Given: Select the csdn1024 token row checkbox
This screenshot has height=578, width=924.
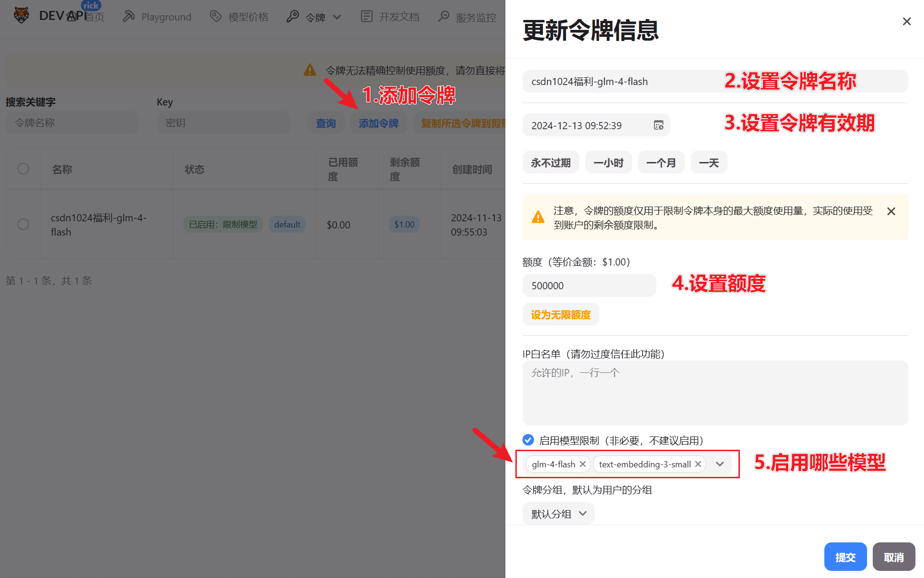Looking at the screenshot, I should (23, 224).
